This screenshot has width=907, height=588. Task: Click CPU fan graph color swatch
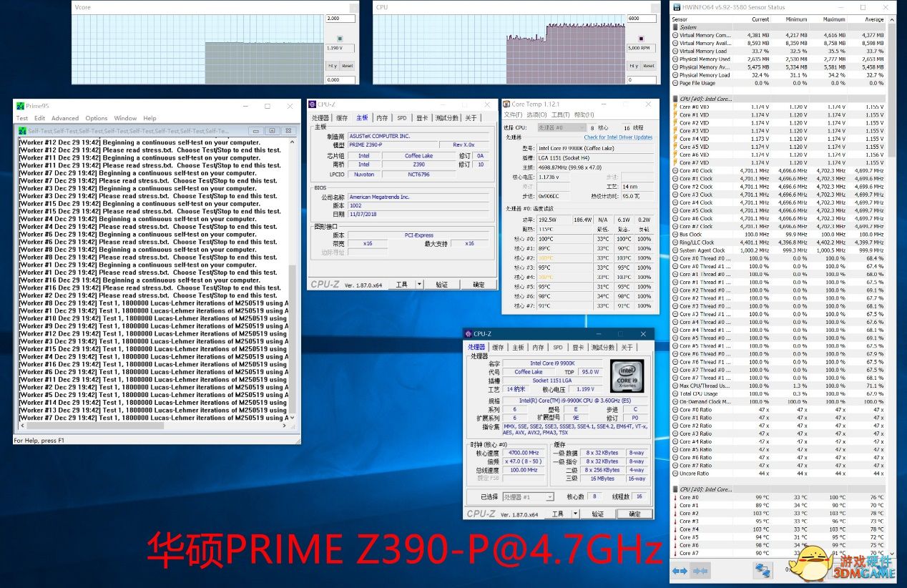[641, 39]
